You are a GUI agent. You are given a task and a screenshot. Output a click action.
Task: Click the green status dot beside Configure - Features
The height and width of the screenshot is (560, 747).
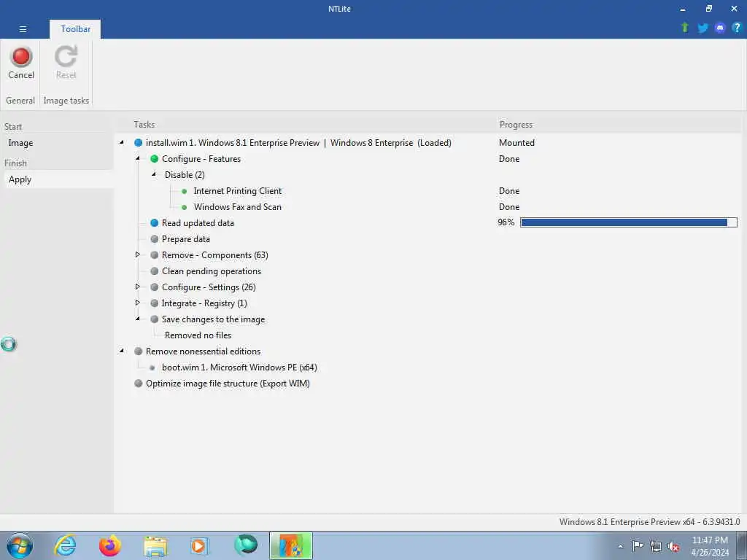(155, 158)
